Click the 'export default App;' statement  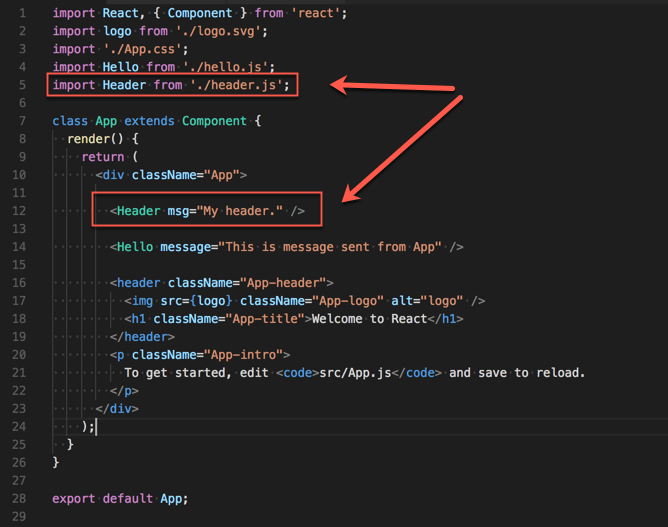click(x=120, y=498)
